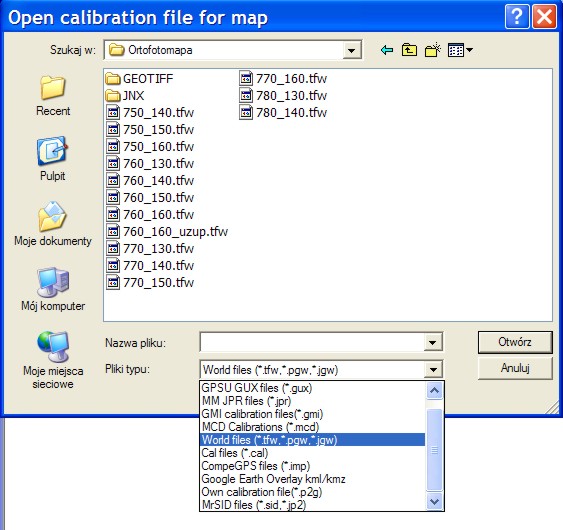Open the view menu icon
Screen dimensions: 563x530
(460, 50)
